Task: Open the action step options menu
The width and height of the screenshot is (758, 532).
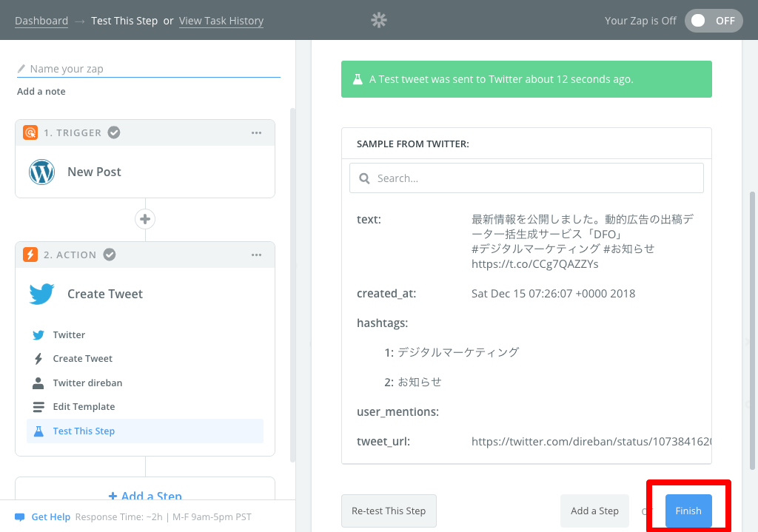Action: [x=256, y=255]
